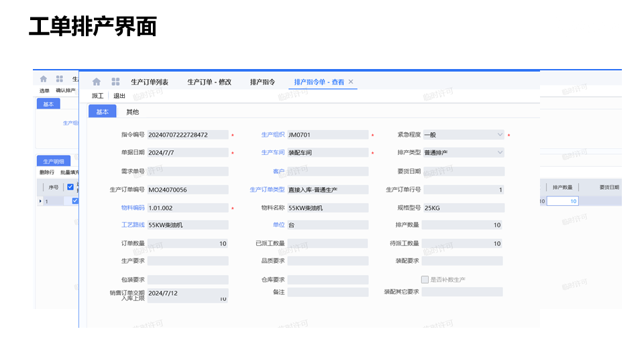Click the 物料编码 link label

point(133,208)
